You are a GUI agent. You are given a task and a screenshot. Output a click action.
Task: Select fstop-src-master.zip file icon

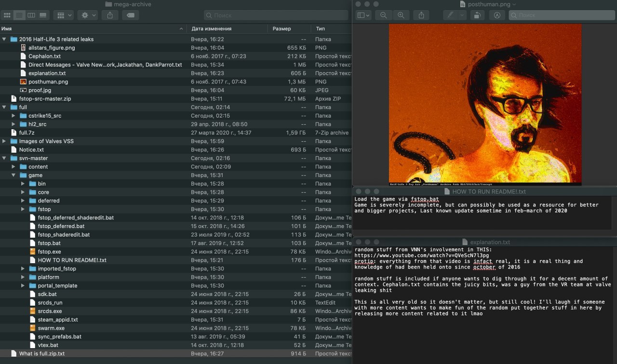[14, 98]
